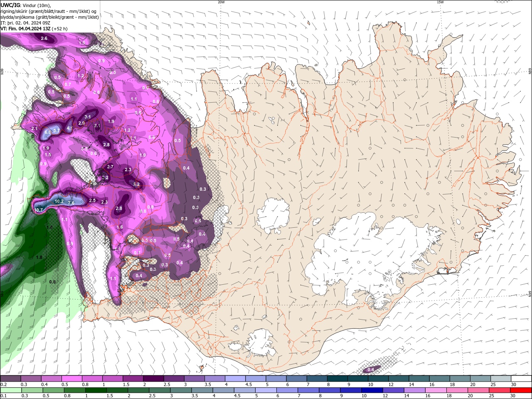Click the '0.2' label in the upper legend row
The width and height of the screenshot is (532, 399).
coord(3,384)
